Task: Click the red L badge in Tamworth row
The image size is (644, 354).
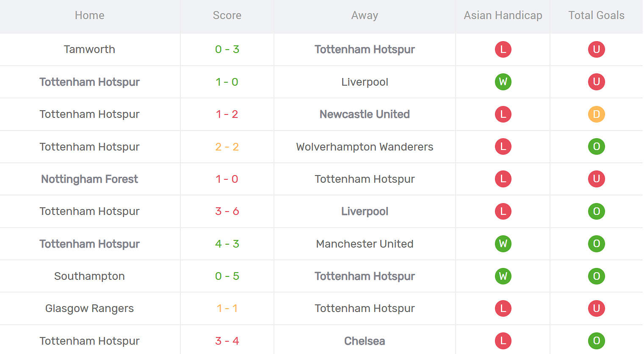Action: 503,49
